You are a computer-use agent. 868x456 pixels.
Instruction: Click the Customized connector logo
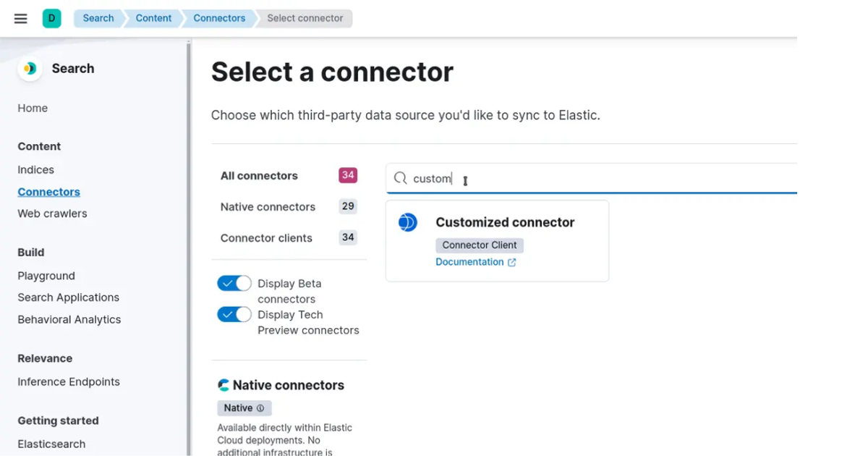tap(407, 222)
